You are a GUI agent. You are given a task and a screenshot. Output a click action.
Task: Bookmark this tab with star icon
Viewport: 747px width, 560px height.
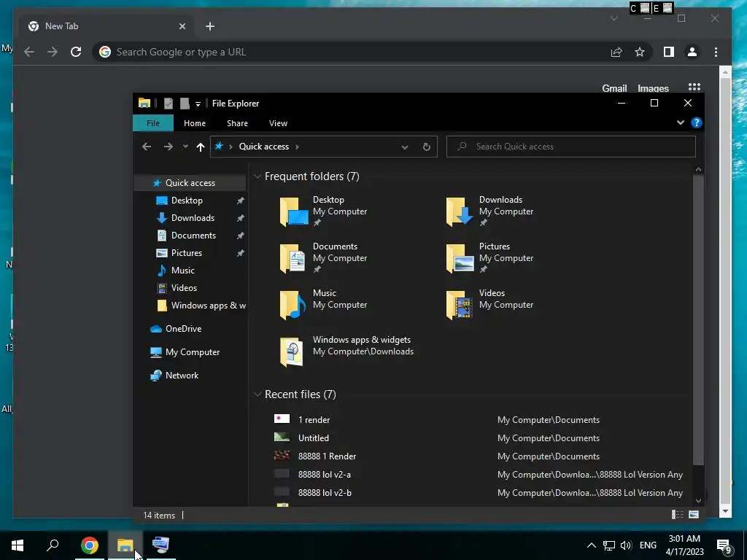click(639, 52)
